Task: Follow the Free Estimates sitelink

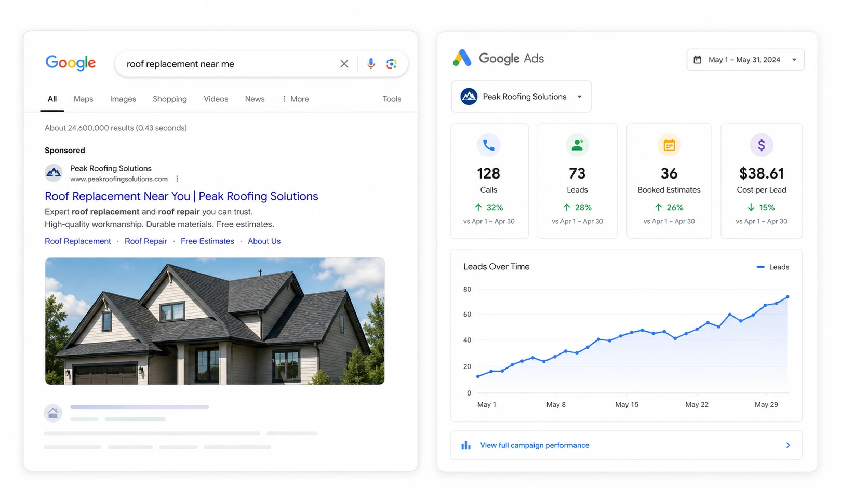Action: click(x=207, y=241)
